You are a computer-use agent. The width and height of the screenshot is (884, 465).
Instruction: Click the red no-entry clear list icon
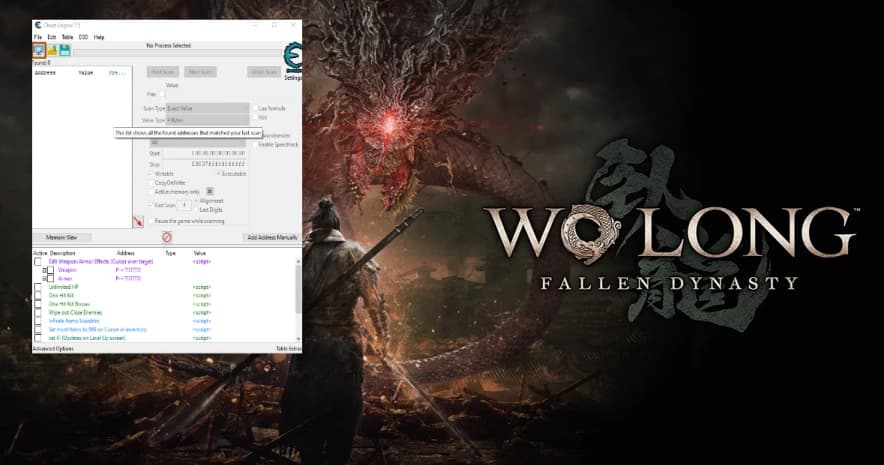click(166, 237)
